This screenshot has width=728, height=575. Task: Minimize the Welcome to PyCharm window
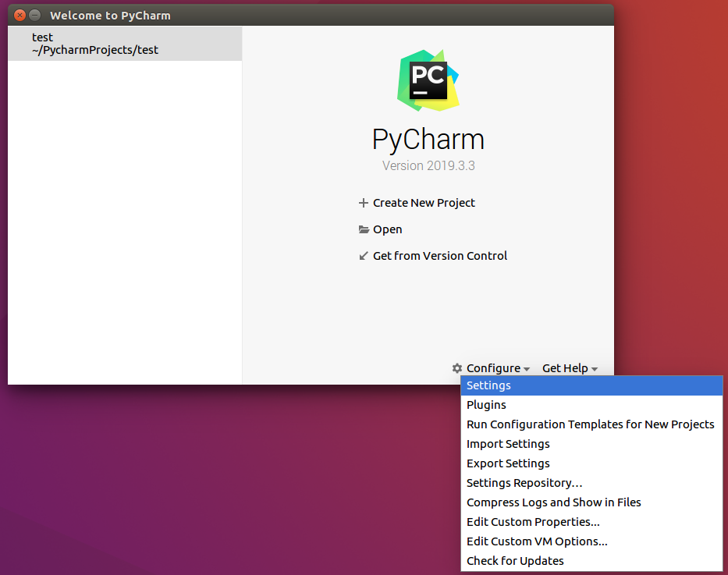tap(35, 16)
